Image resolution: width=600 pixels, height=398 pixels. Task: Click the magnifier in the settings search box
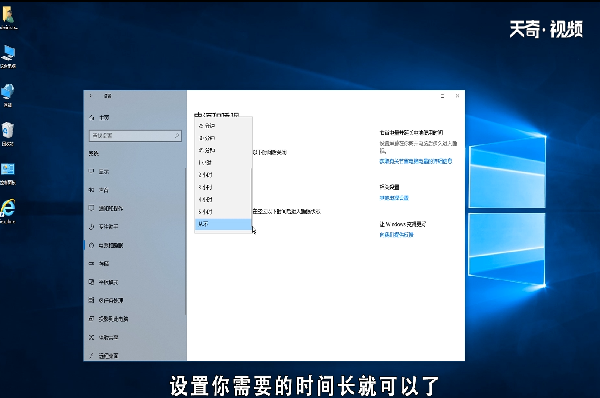point(177,135)
